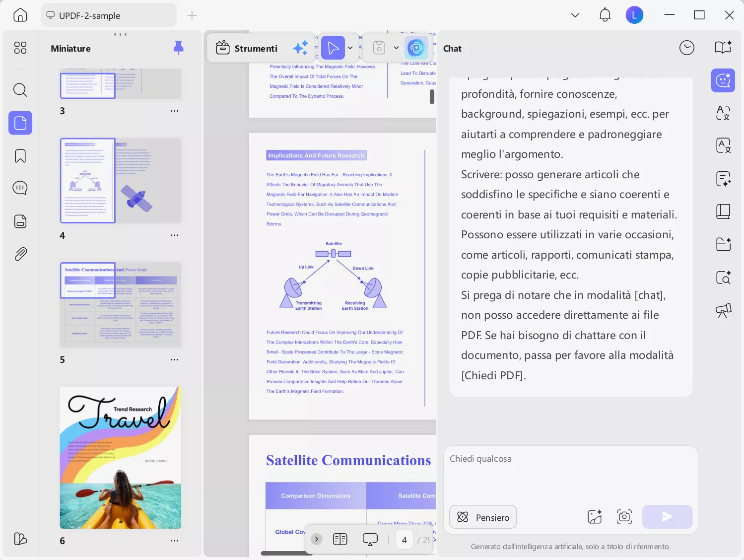This screenshot has width=744, height=560.
Task: Expand the tab list dropdown near notifications
Action: [575, 15]
